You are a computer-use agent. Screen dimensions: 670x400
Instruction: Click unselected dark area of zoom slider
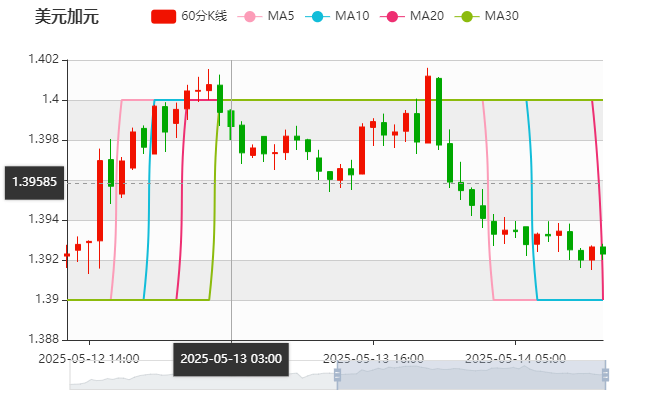point(200,376)
